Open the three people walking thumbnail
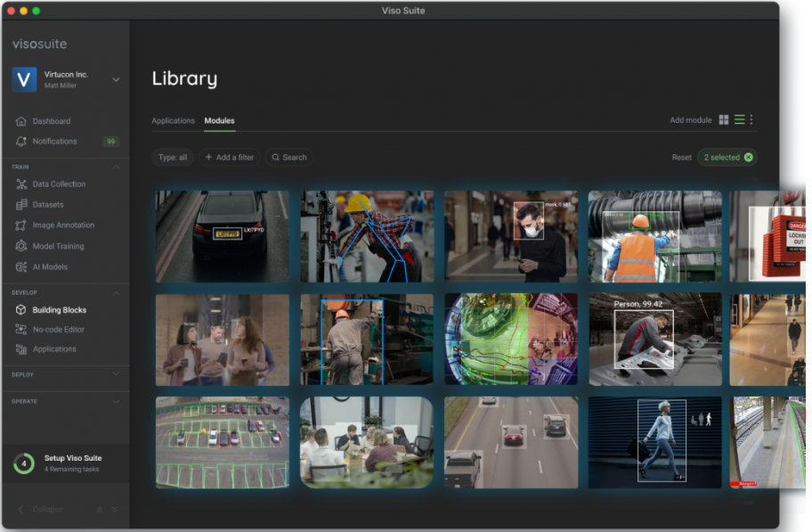 pyautogui.click(x=223, y=340)
